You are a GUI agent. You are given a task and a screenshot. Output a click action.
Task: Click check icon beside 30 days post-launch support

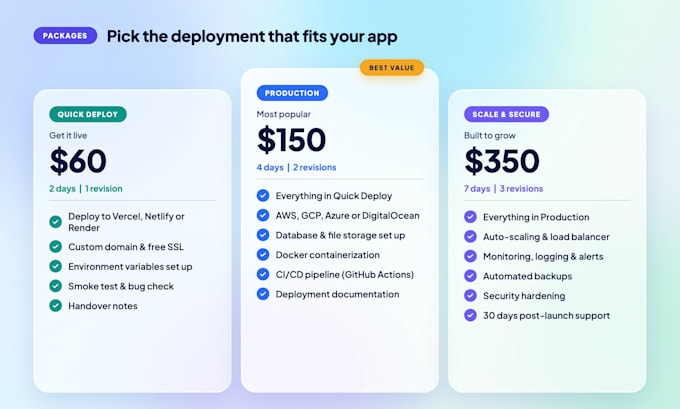471,315
